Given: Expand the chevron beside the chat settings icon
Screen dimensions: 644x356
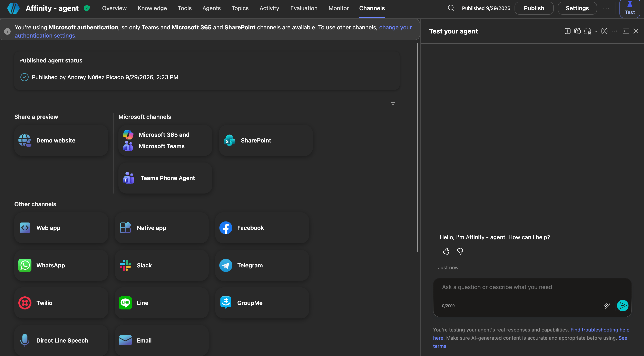Looking at the screenshot, I should pyautogui.click(x=596, y=31).
